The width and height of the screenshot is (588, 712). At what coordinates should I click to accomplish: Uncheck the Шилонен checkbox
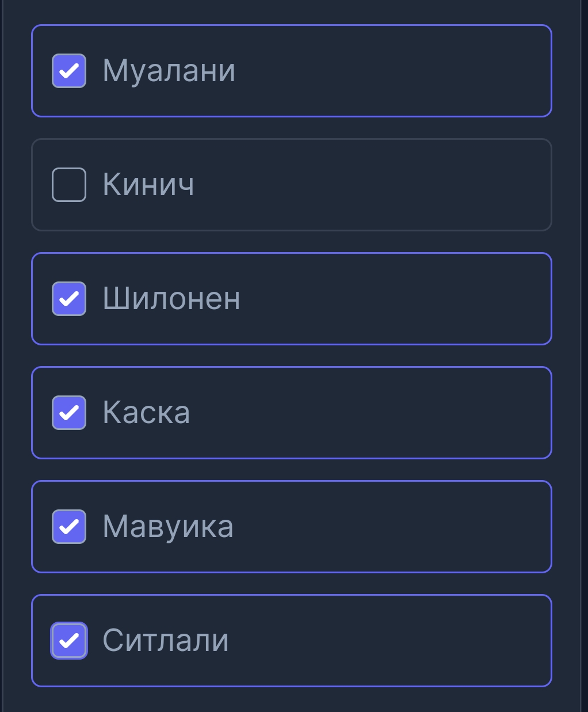coord(69,299)
